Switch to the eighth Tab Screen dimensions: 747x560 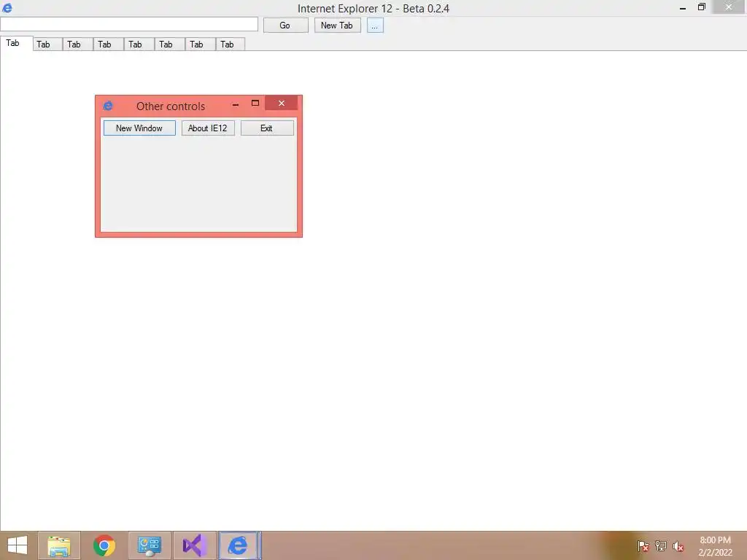click(x=231, y=44)
